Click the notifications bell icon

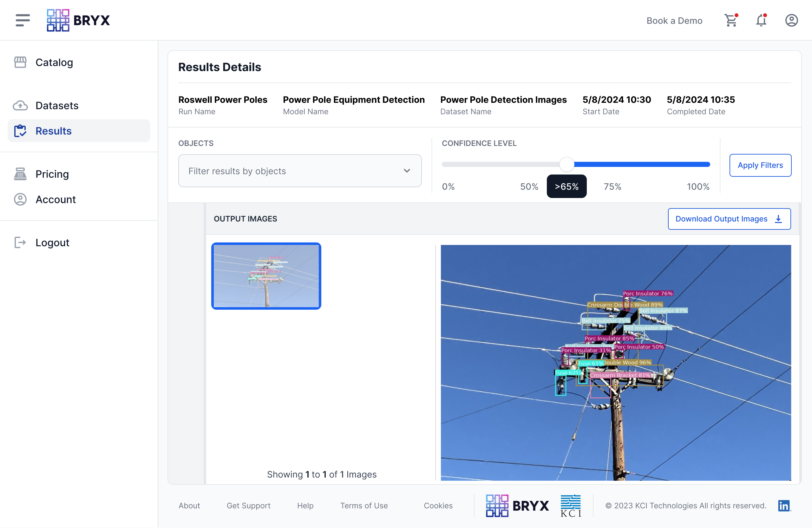(762, 20)
